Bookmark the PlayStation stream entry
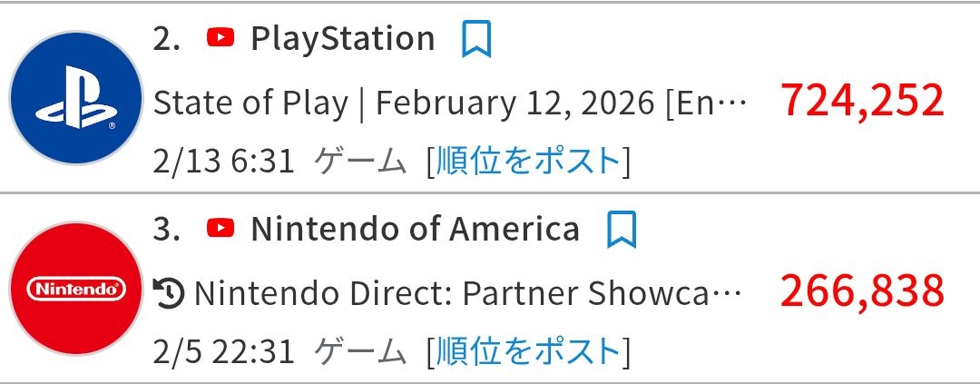Screen dimensions: 980x384 [476, 40]
